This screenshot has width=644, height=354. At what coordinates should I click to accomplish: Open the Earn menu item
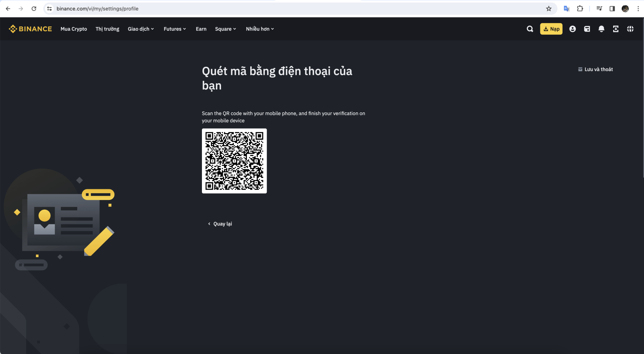tap(201, 29)
